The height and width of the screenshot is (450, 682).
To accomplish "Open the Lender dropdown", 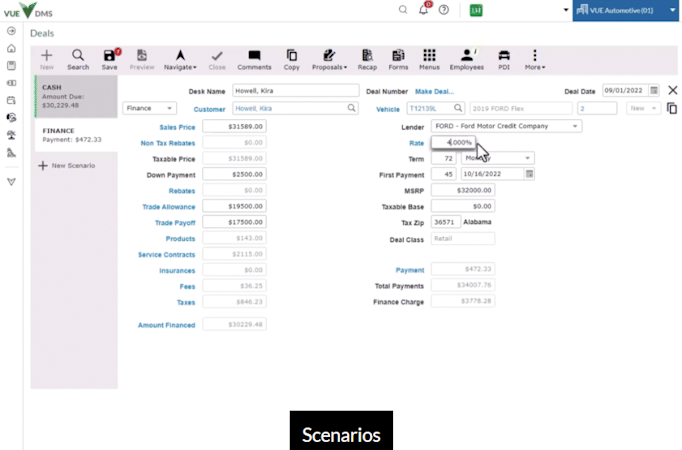I will (506, 126).
